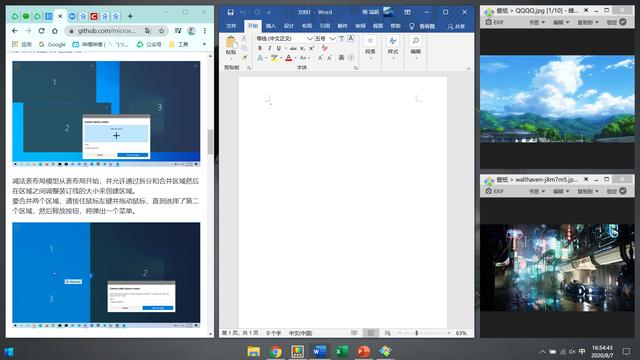This screenshot has width=640, height=360.
Task: Apply the yellow text highlight color
Action: click(x=274, y=58)
